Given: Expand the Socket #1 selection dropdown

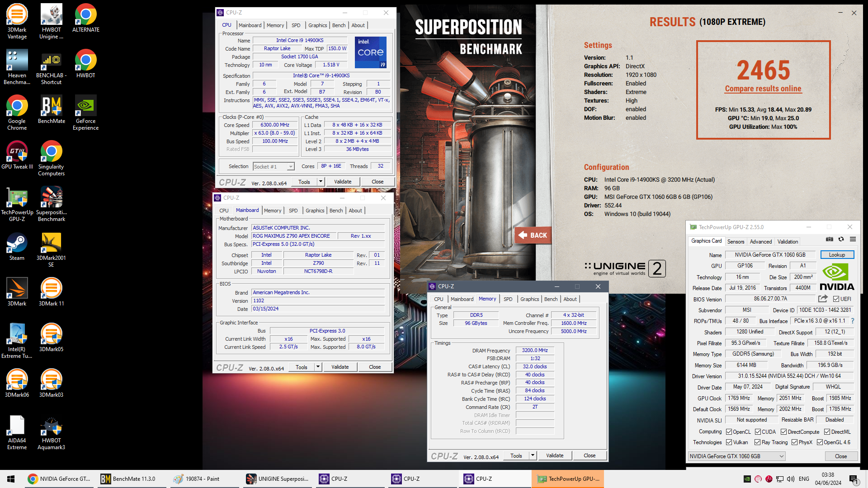Looking at the screenshot, I should [291, 167].
